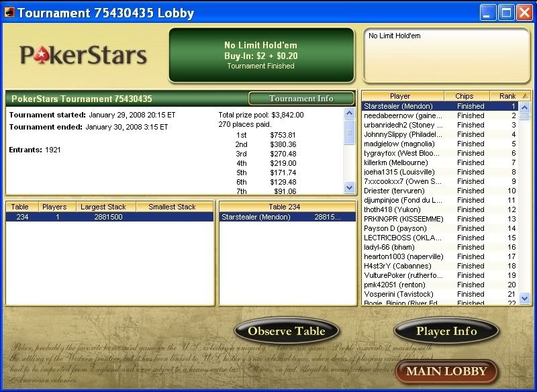Select Starstealer (Mendon) in Table 234 panel
This screenshot has width=537, height=392.
pos(287,217)
